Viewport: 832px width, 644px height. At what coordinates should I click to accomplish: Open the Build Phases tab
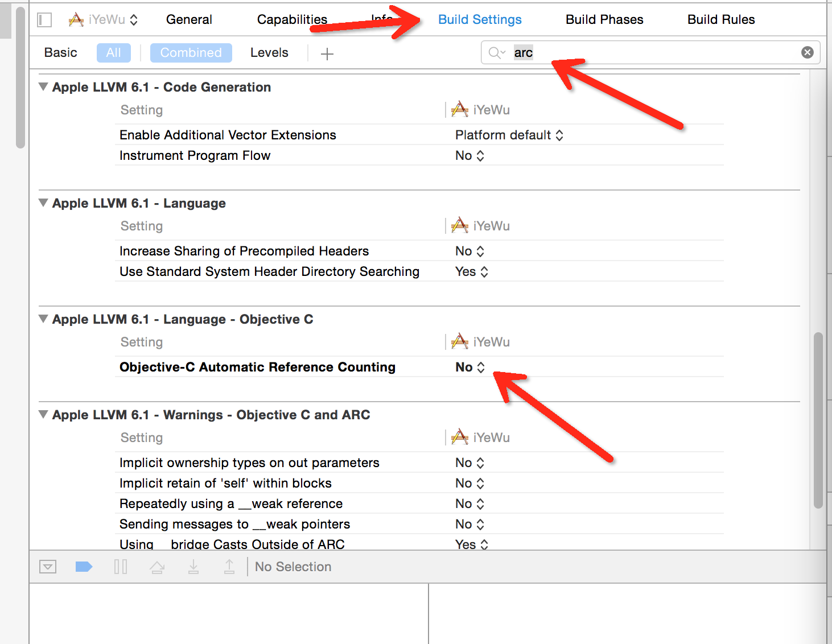click(604, 20)
